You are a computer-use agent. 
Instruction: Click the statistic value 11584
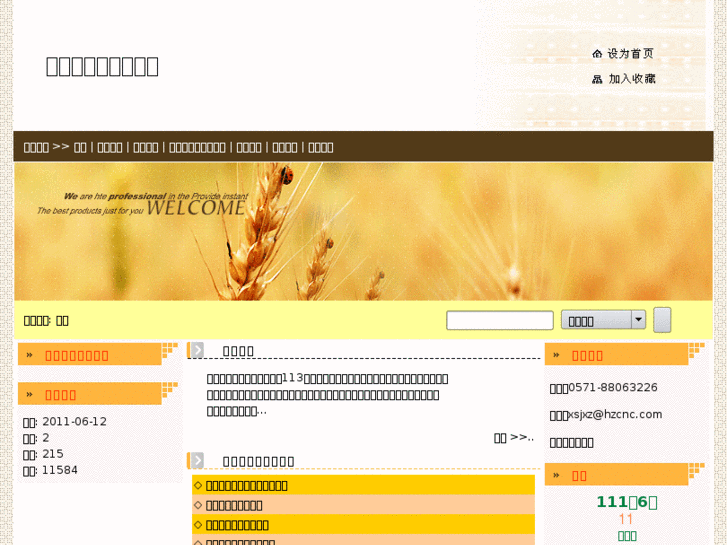point(60,470)
